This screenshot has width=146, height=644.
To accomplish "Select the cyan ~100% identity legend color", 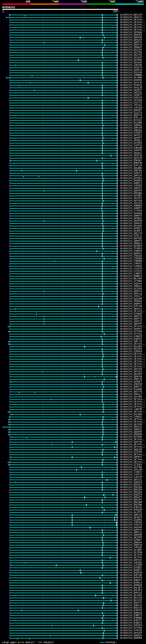I will 130,4.
